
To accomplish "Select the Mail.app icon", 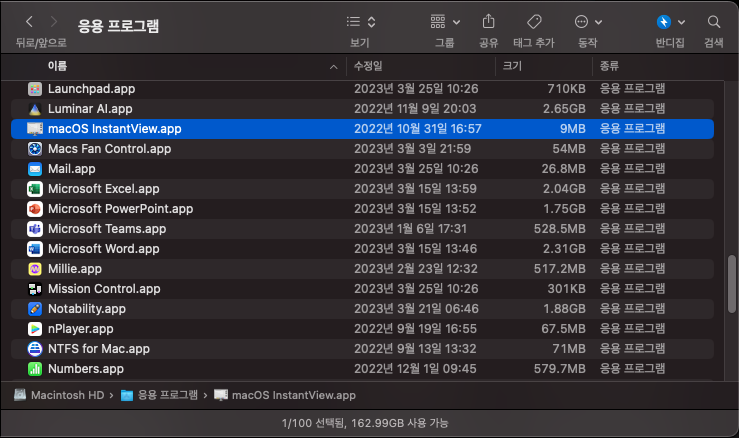I will tap(35, 169).
